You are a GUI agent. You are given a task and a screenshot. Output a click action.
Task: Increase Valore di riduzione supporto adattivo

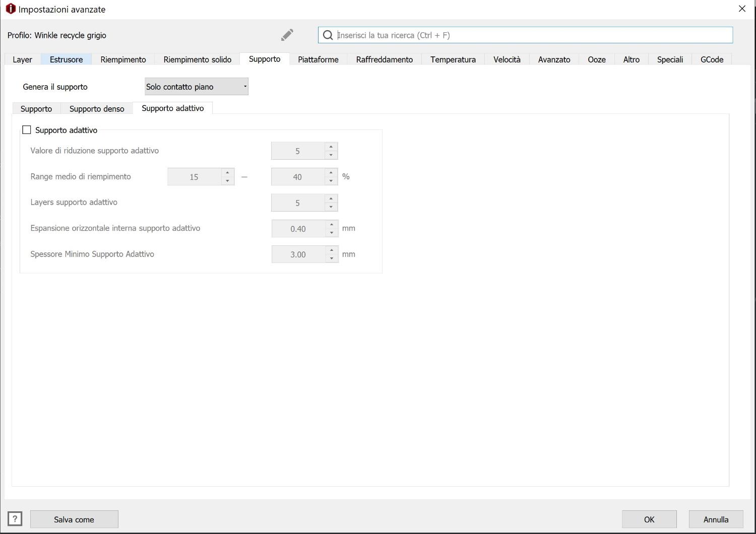(331, 147)
